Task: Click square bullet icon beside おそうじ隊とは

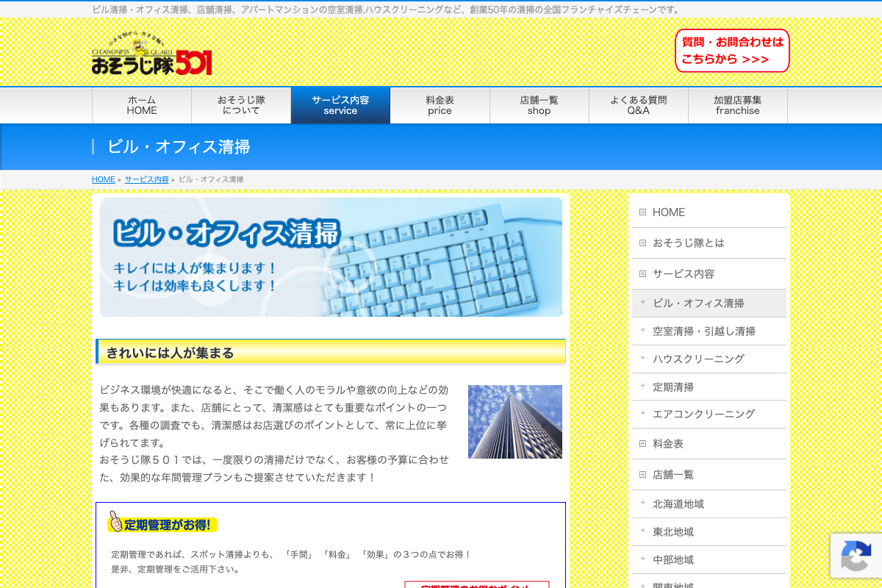Action: [x=642, y=243]
